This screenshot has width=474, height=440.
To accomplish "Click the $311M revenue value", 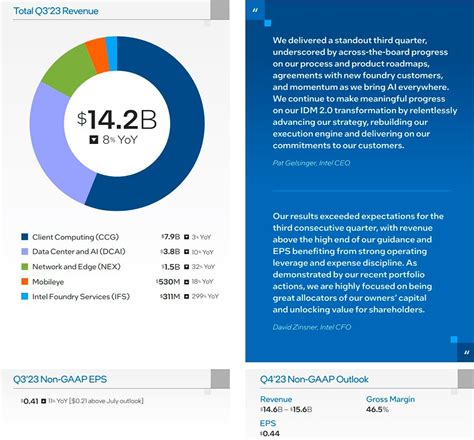I will click(170, 296).
